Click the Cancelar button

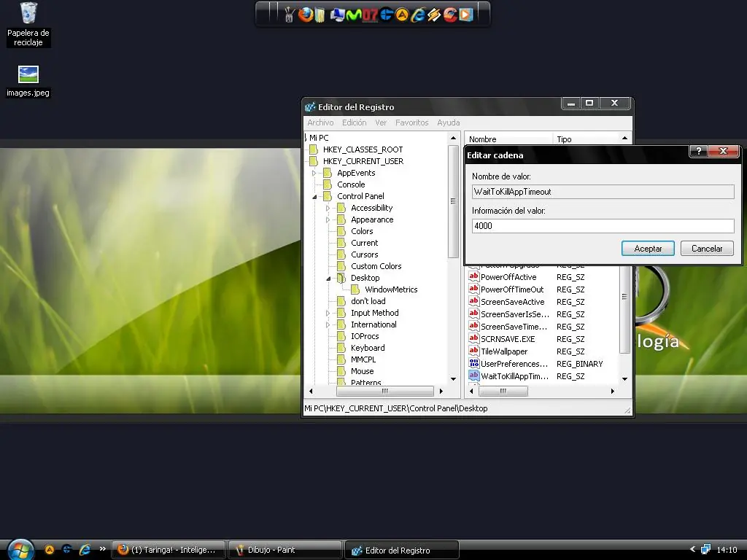click(x=707, y=248)
